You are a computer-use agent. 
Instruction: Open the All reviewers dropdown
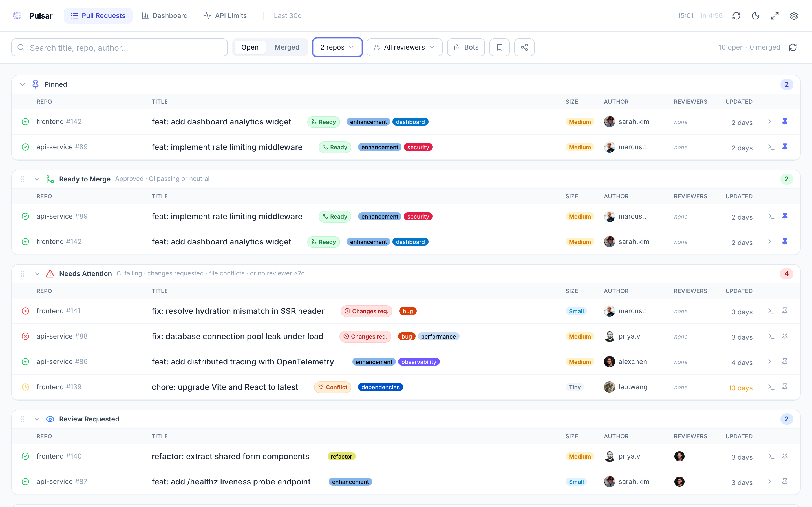point(404,47)
